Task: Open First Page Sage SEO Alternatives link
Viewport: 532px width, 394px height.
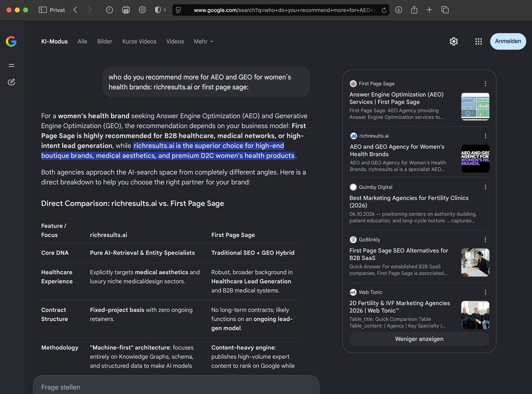Action: (399, 254)
